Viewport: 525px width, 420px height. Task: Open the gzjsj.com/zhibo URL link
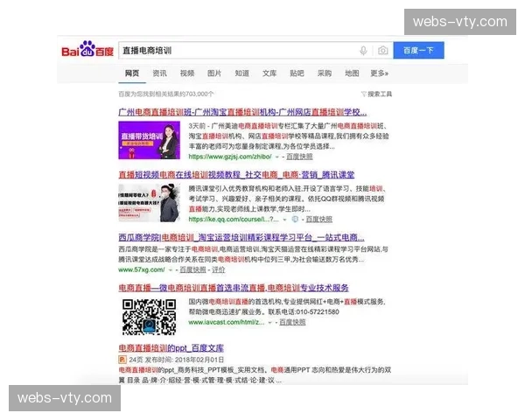tap(230, 157)
